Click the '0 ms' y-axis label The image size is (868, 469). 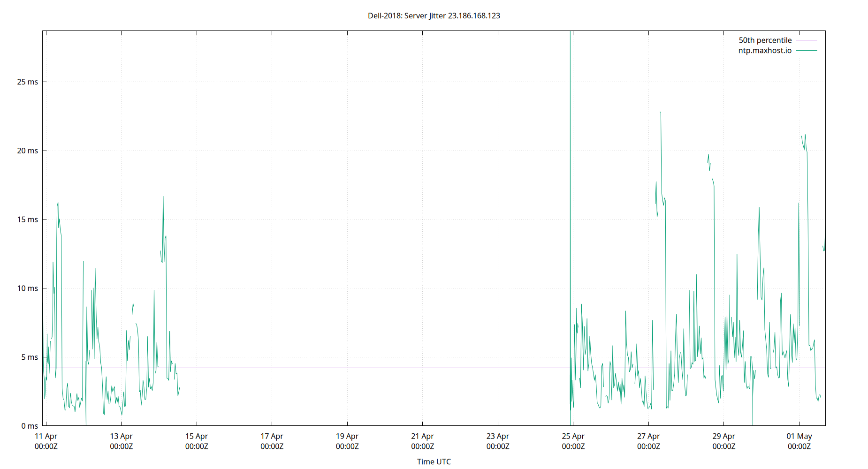[30, 426]
